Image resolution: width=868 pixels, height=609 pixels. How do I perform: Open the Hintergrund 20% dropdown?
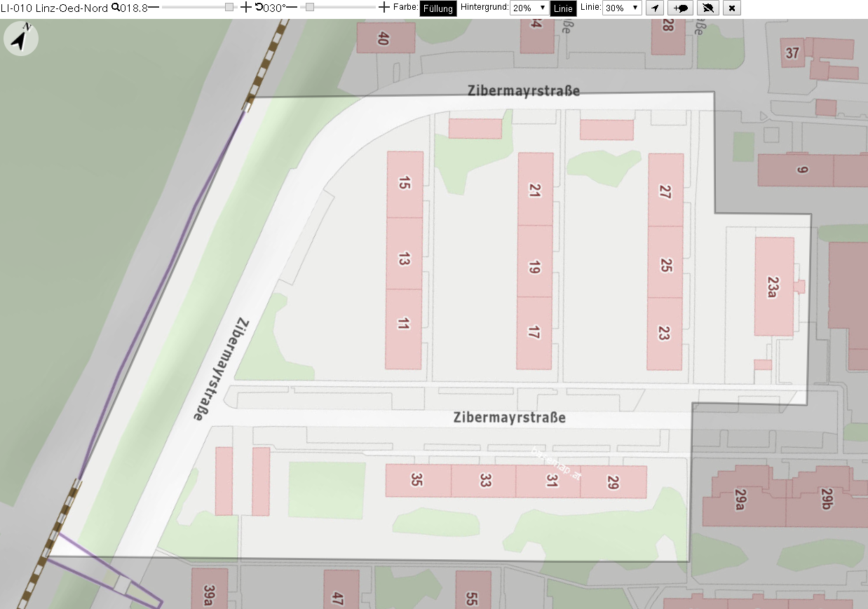[529, 8]
